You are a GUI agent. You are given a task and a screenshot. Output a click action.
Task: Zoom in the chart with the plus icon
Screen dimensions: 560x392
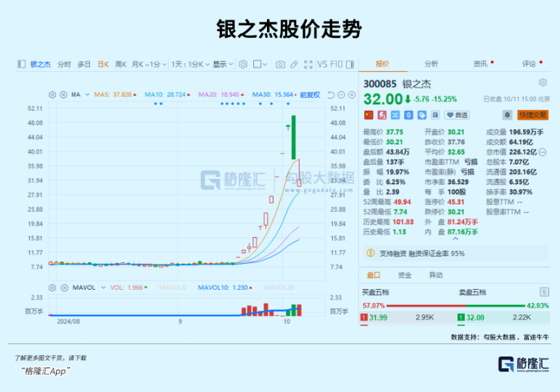tap(352, 94)
